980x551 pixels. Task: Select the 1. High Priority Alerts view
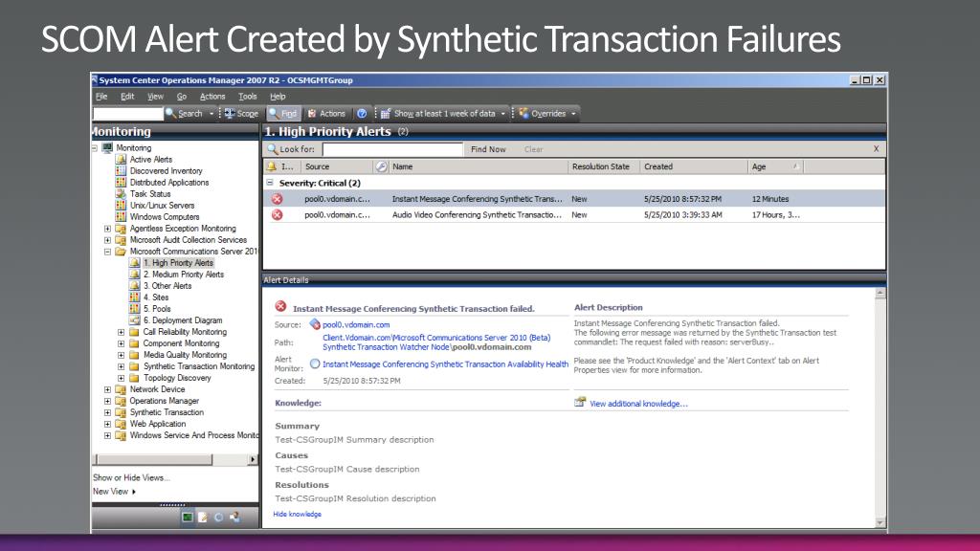tap(178, 263)
